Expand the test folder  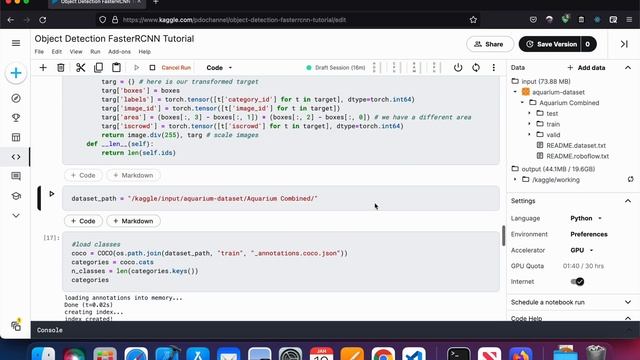pyautogui.click(x=529, y=113)
